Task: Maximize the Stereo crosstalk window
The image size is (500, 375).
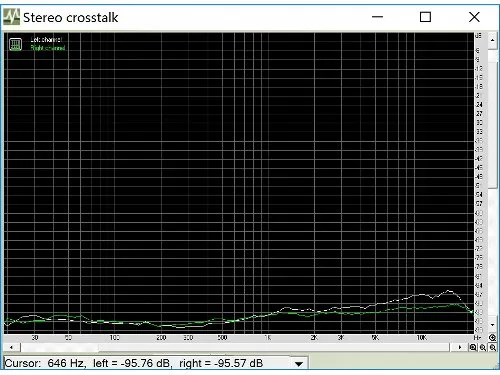Action: click(425, 17)
